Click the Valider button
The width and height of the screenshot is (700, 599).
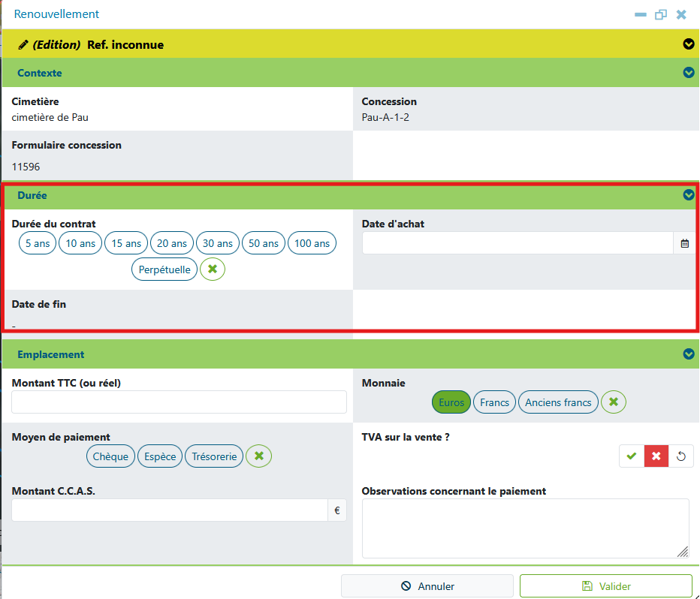606,585
